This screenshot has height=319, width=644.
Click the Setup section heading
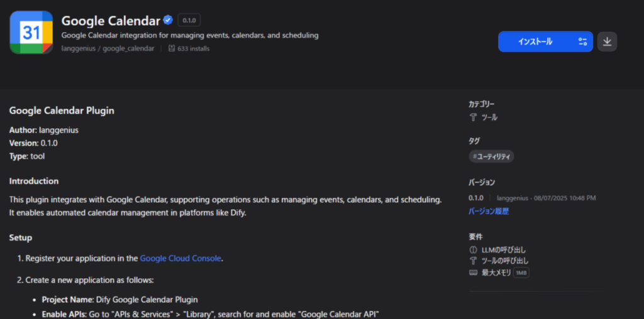21,238
